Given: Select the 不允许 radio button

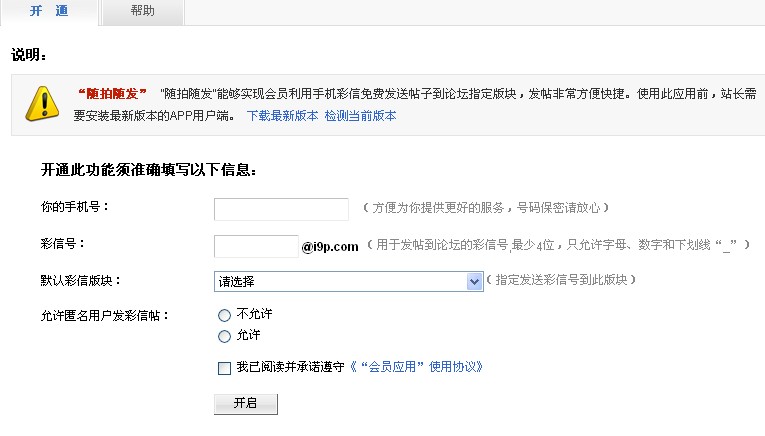Looking at the screenshot, I should 224,316.
